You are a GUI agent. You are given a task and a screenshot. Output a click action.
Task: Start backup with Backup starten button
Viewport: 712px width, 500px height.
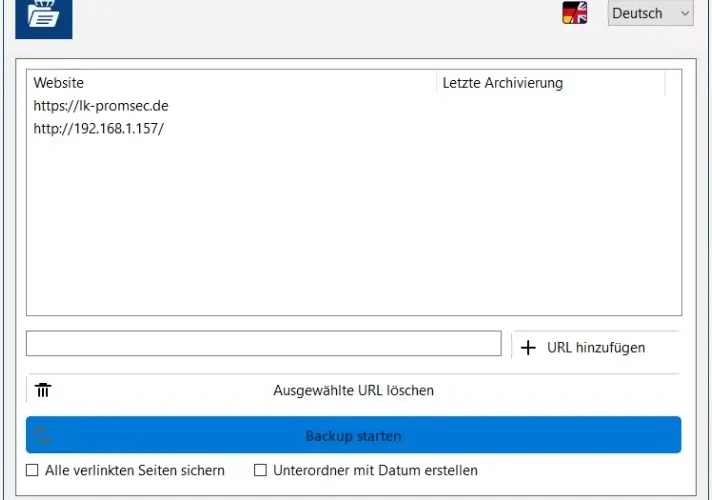point(353,435)
